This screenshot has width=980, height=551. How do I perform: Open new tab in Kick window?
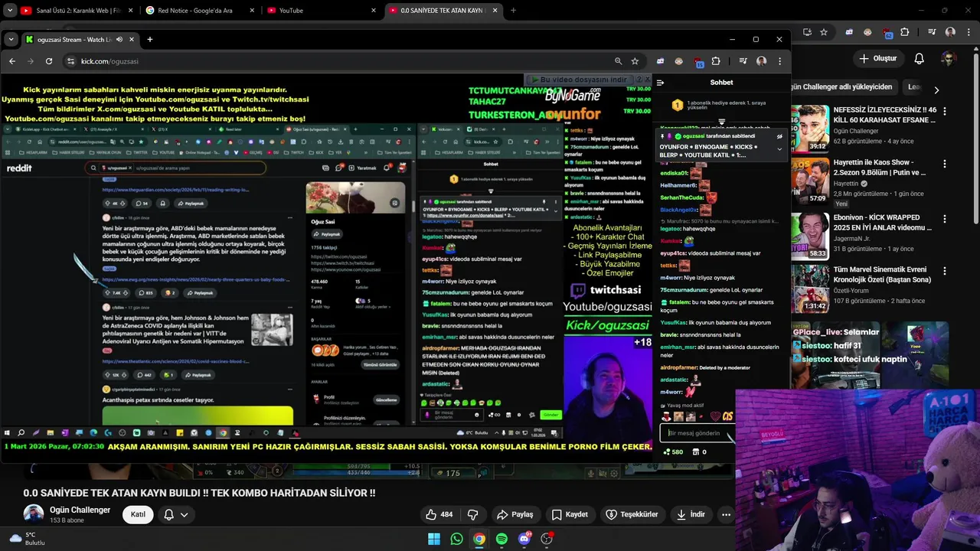[x=149, y=39]
